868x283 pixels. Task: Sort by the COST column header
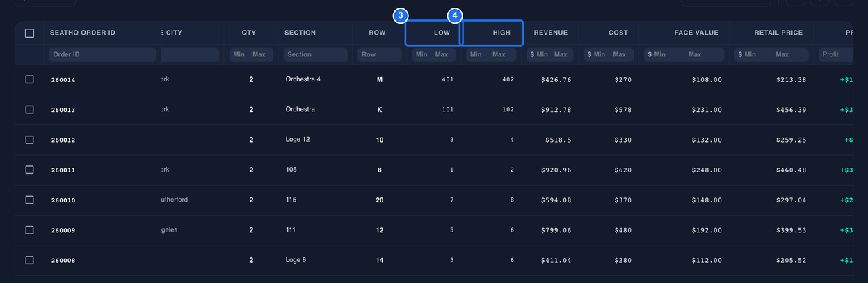coord(618,33)
